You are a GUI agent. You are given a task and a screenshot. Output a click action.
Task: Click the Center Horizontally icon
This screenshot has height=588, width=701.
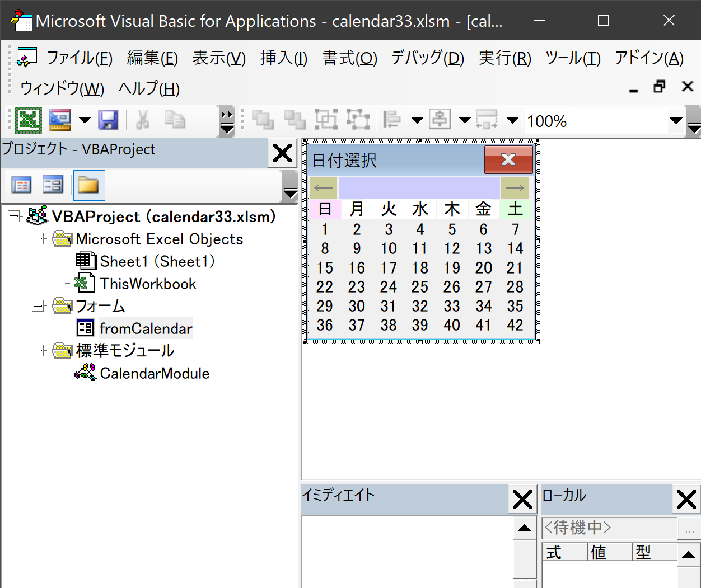point(440,120)
